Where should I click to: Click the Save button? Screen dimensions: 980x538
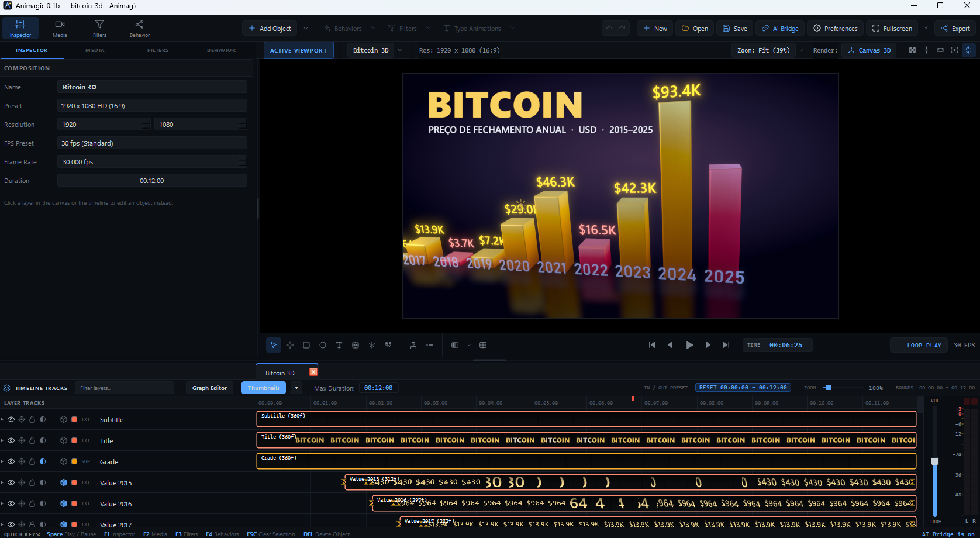(x=734, y=28)
